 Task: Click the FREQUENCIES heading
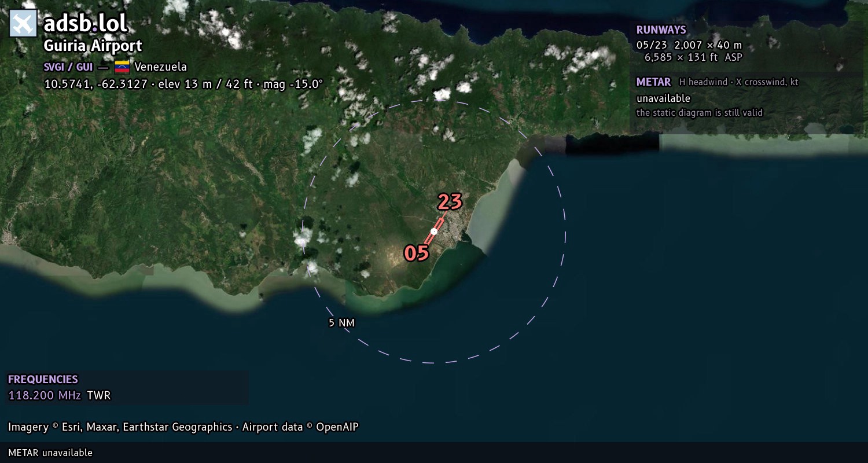pos(43,380)
